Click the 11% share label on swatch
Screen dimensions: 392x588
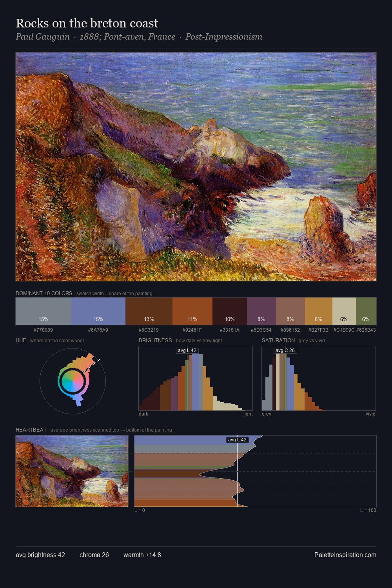pyautogui.click(x=192, y=319)
